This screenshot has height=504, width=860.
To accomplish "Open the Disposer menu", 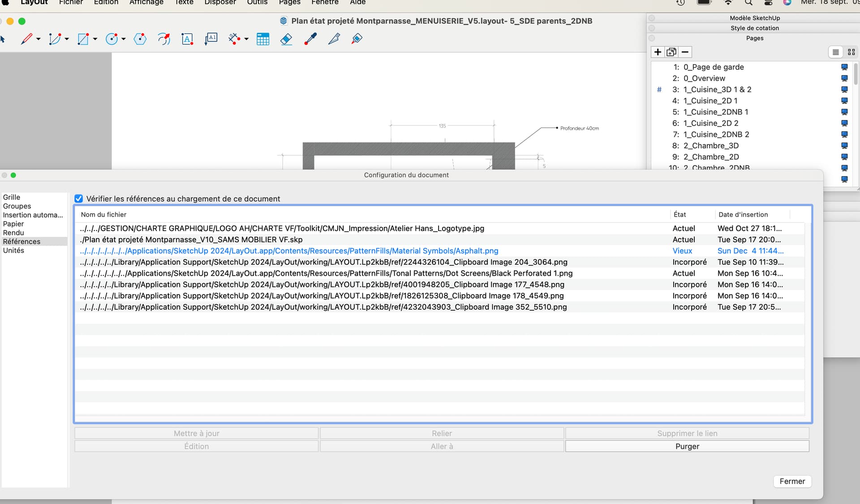I will point(220,3).
